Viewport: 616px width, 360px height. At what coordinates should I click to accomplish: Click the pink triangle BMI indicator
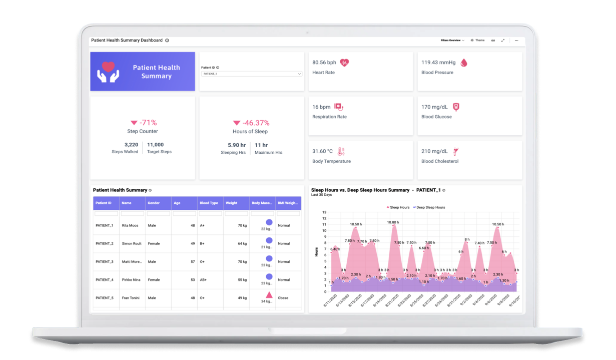point(269,295)
